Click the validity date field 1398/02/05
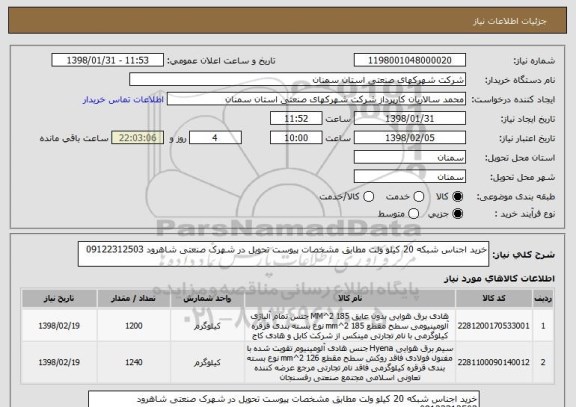This screenshot has width=576, height=407. (410, 138)
